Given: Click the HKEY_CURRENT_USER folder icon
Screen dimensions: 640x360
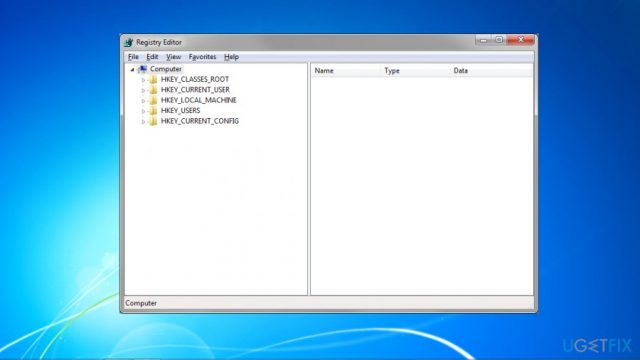Looking at the screenshot, I should pyautogui.click(x=153, y=90).
